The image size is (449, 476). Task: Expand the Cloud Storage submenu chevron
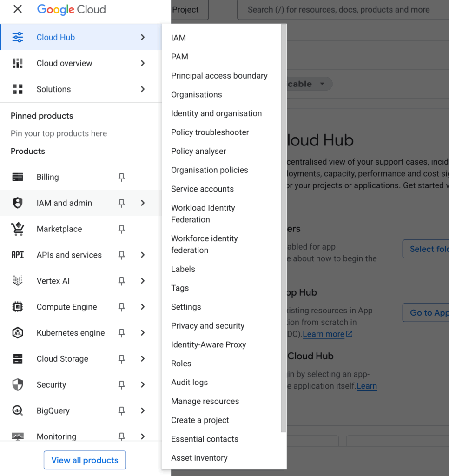pyautogui.click(x=143, y=358)
